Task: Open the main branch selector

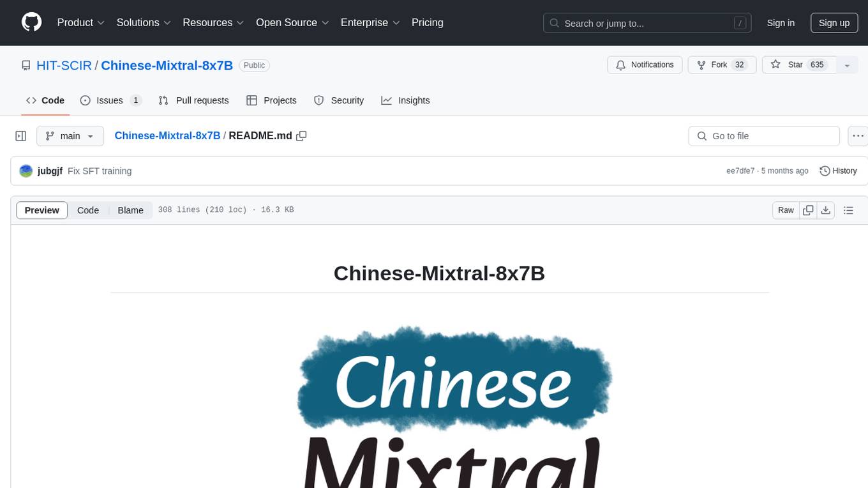Action: pos(70,136)
